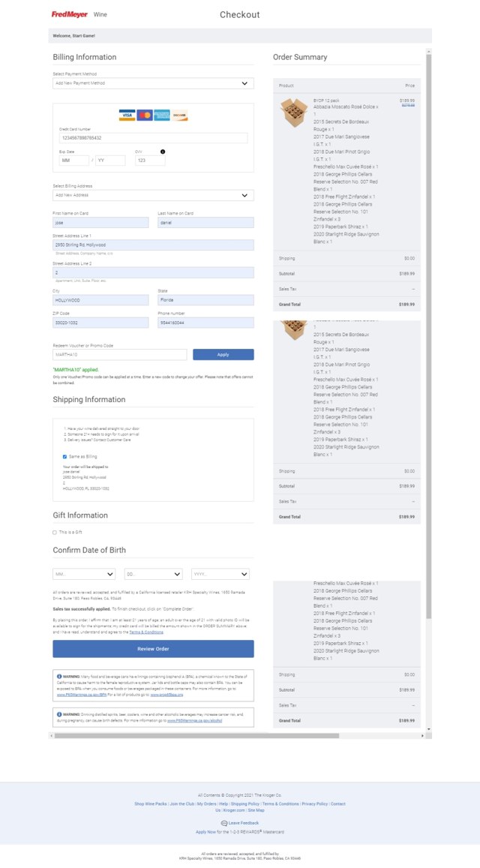Open the My Orders footer link

pos(207,803)
